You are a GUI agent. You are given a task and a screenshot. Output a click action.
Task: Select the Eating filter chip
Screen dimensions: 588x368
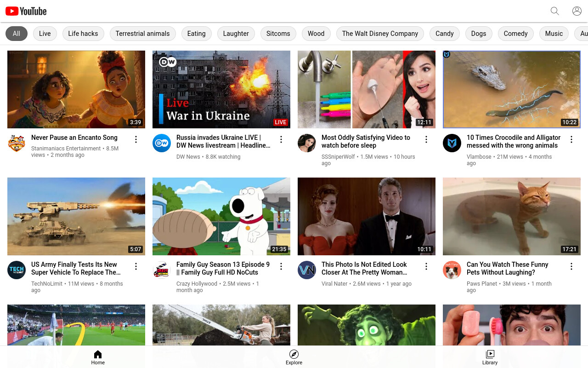pyautogui.click(x=197, y=34)
